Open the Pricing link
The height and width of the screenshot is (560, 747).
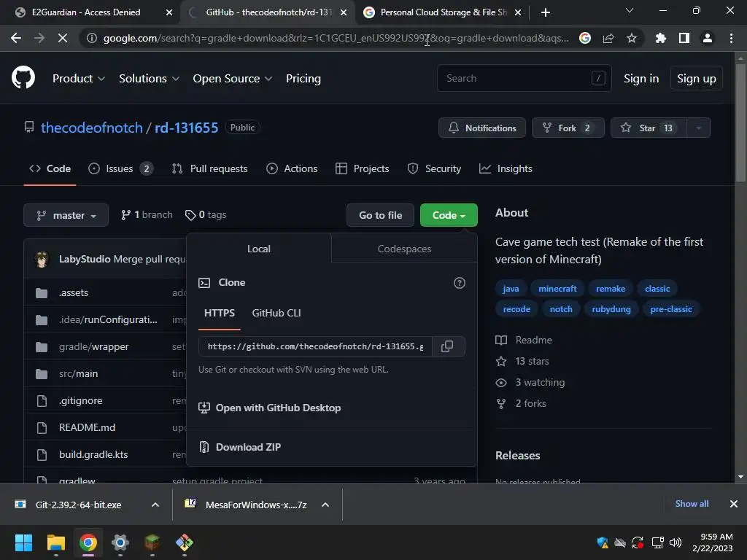pos(303,79)
